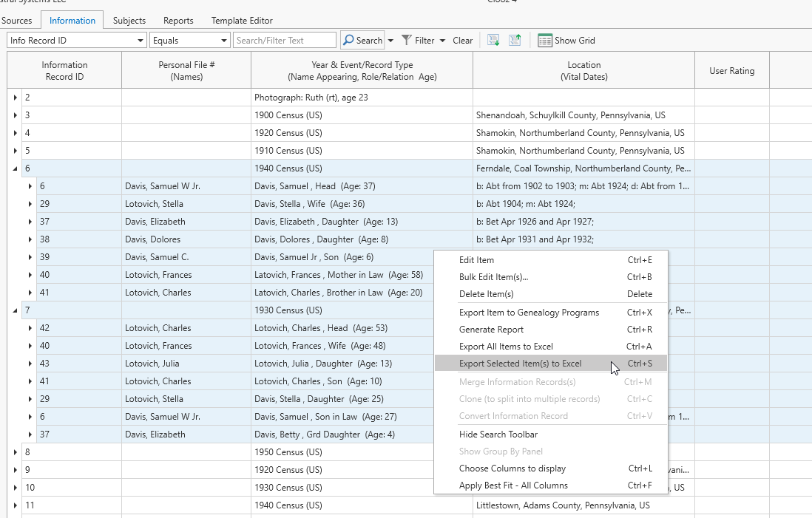Switch to the Sources tab
This screenshot has height=518, width=812.
pyautogui.click(x=17, y=20)
